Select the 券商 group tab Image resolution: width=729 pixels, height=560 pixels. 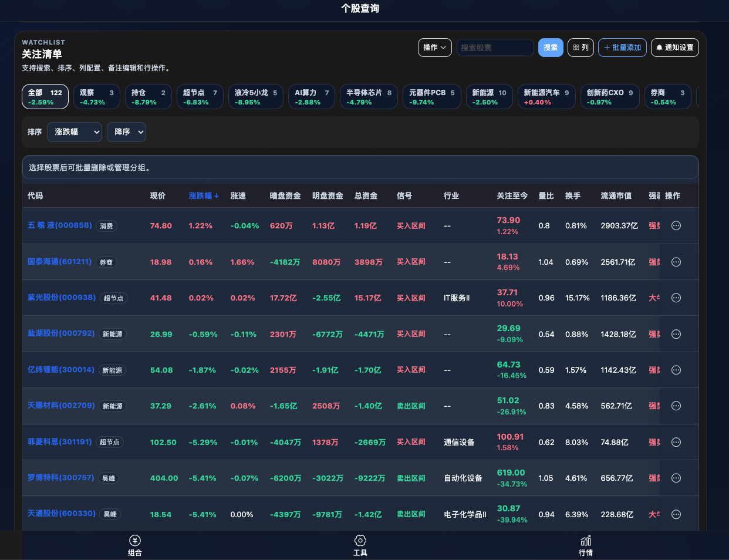pos(667,97)
